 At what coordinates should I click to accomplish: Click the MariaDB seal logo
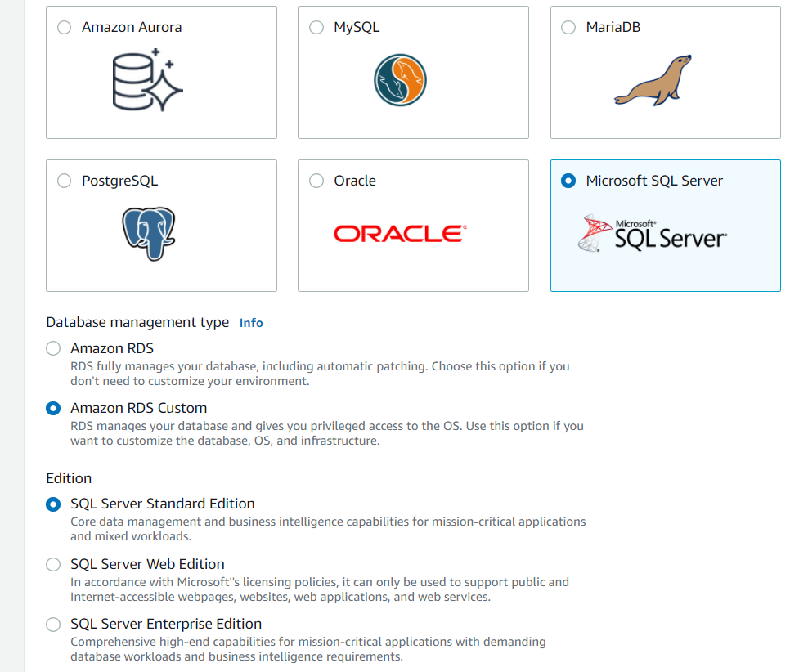click(x=653, y=80)
